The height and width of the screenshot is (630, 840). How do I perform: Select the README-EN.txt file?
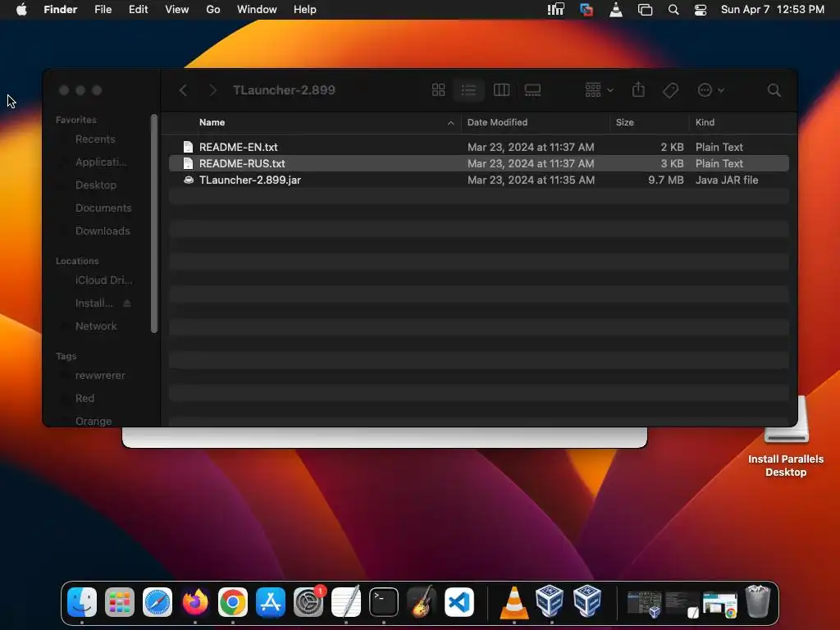click(x=478, y=147)
